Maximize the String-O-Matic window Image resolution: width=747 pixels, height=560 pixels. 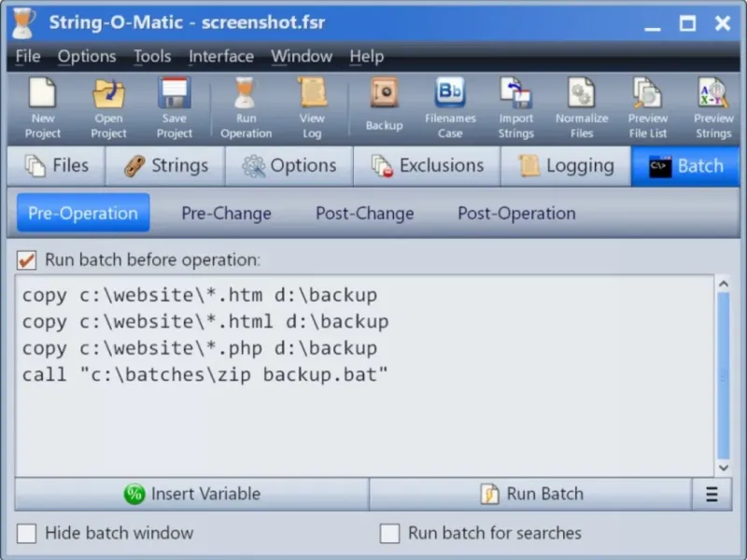687,22
